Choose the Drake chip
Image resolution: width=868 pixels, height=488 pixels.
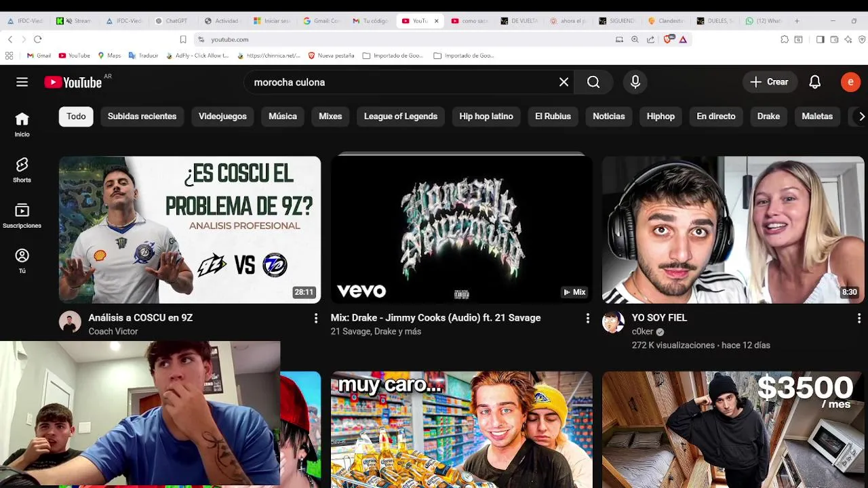[768, 117]
